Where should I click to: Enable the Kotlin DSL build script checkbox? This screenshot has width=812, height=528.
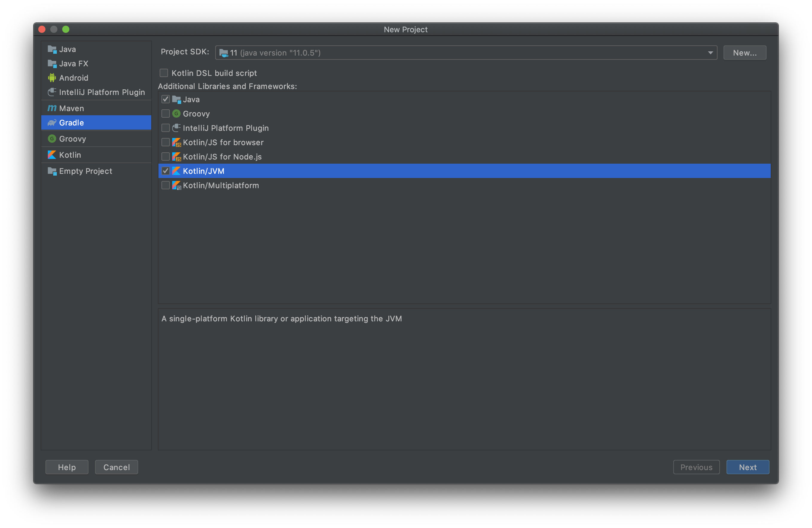[164, 73]
